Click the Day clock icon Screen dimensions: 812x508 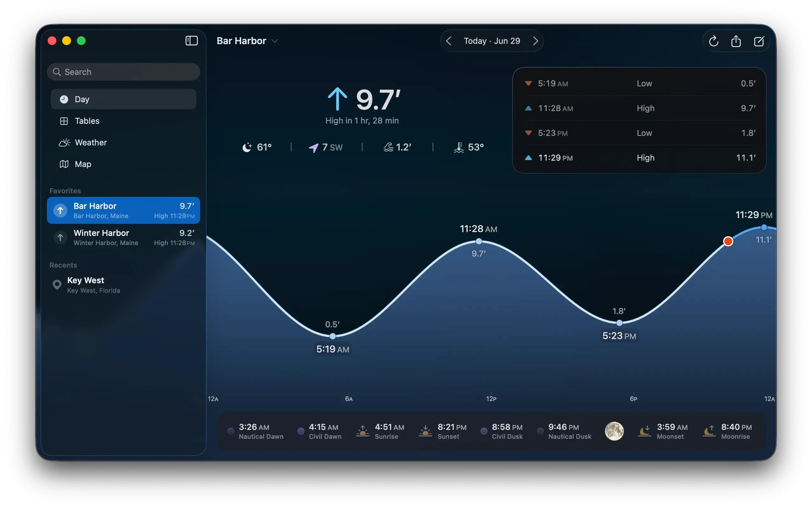click(x=64, y=99)
